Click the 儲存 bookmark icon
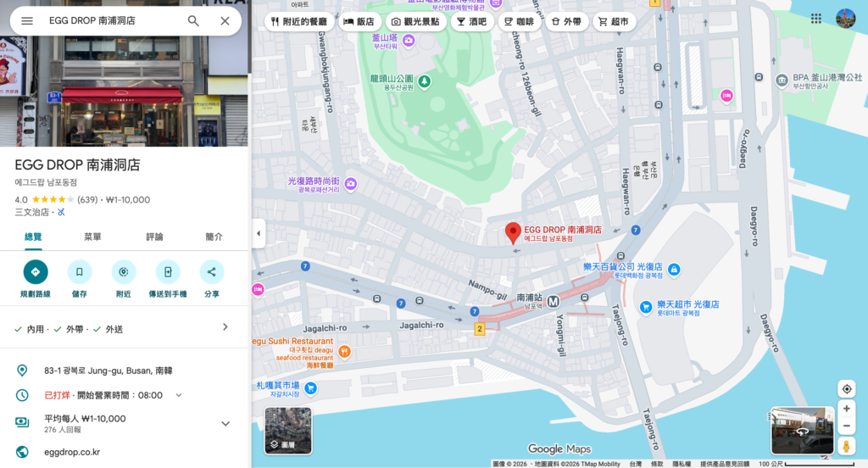Viewport: 868px width, 468px height. click(x=79, y=272)
